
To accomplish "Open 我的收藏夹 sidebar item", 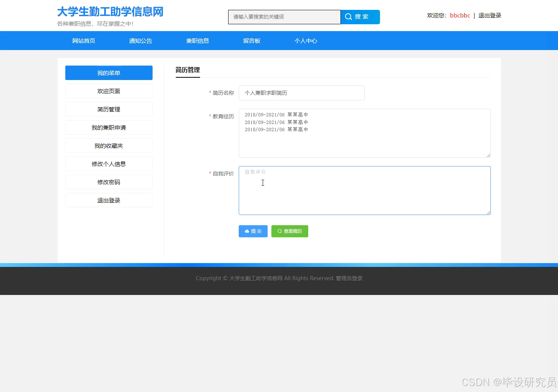I will (109, 146).
